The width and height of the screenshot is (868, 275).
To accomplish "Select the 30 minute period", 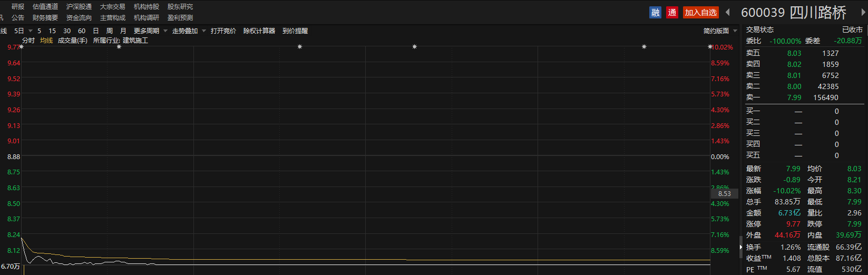I will (67, 31).
